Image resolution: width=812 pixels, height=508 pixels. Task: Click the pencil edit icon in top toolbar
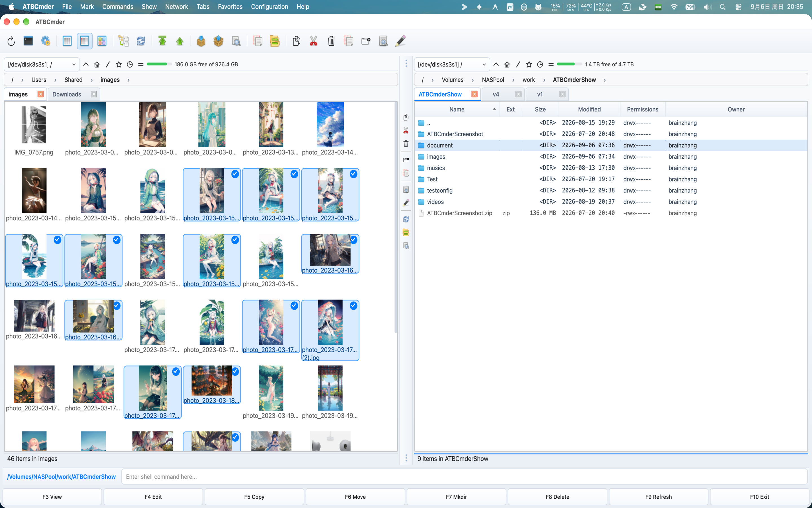click(401, 41)
